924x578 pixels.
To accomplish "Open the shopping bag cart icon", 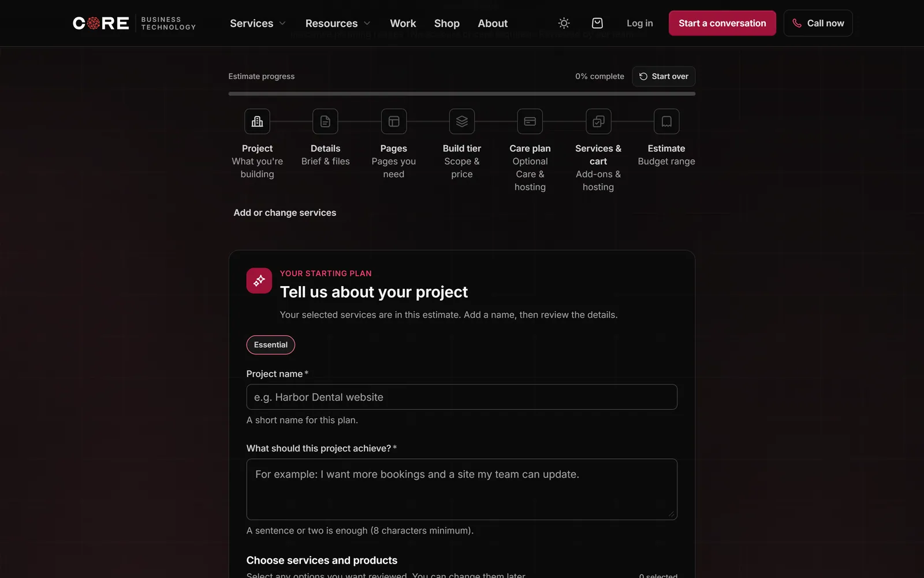I will pyautogui.click(x=597, y=23).
